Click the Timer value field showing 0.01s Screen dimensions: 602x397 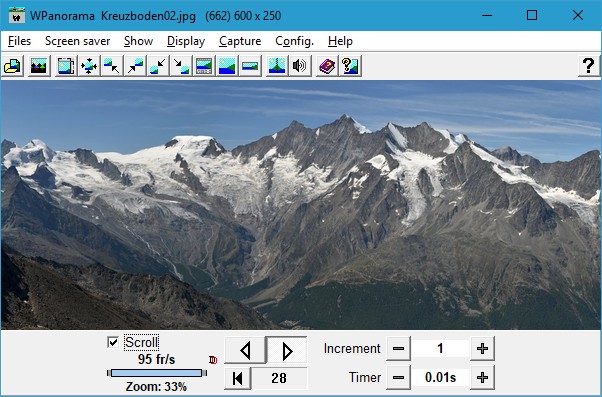pos(440,378)
